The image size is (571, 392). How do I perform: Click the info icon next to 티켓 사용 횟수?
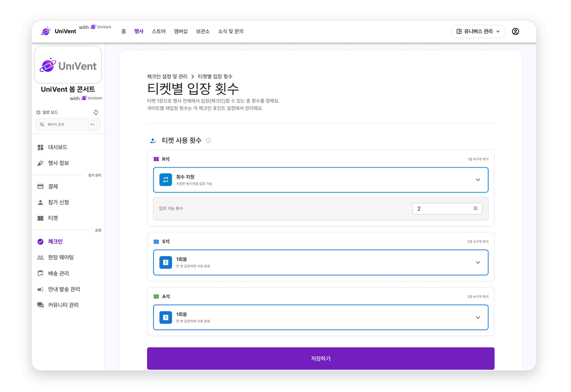[208, 140]
